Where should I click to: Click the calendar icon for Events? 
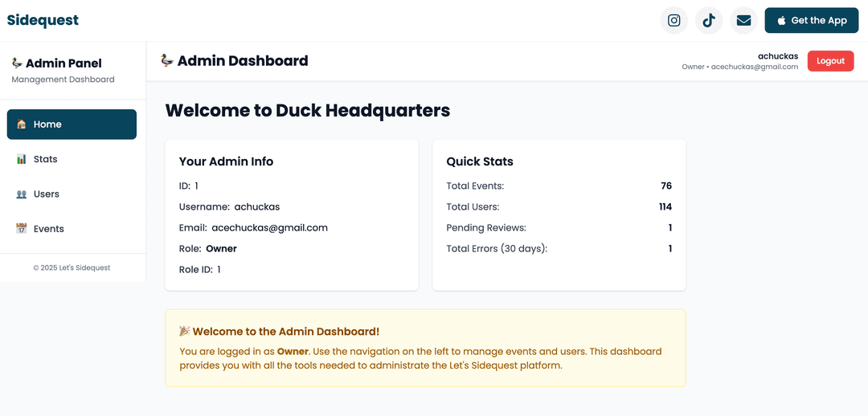(x=22, y=229)
